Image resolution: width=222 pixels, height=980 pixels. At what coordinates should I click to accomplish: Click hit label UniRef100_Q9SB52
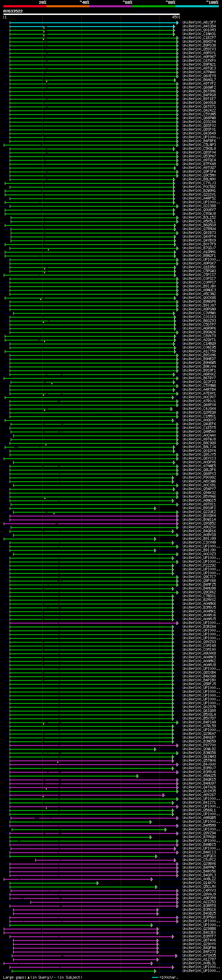pos(199,524)
